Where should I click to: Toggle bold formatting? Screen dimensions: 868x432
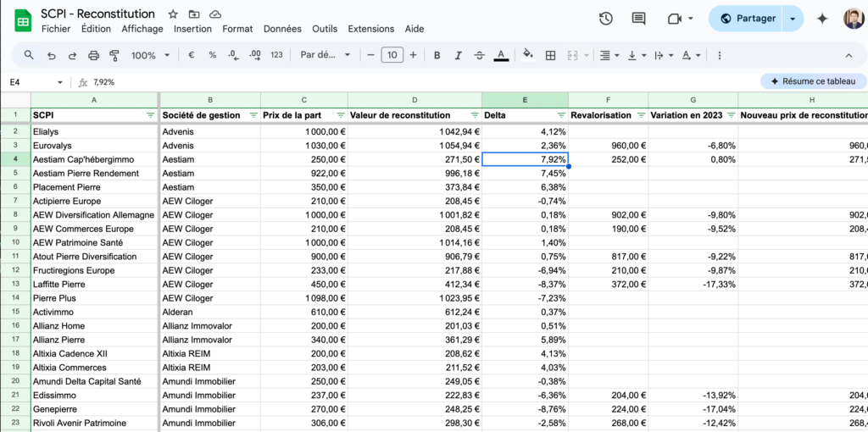coord(437,55)
